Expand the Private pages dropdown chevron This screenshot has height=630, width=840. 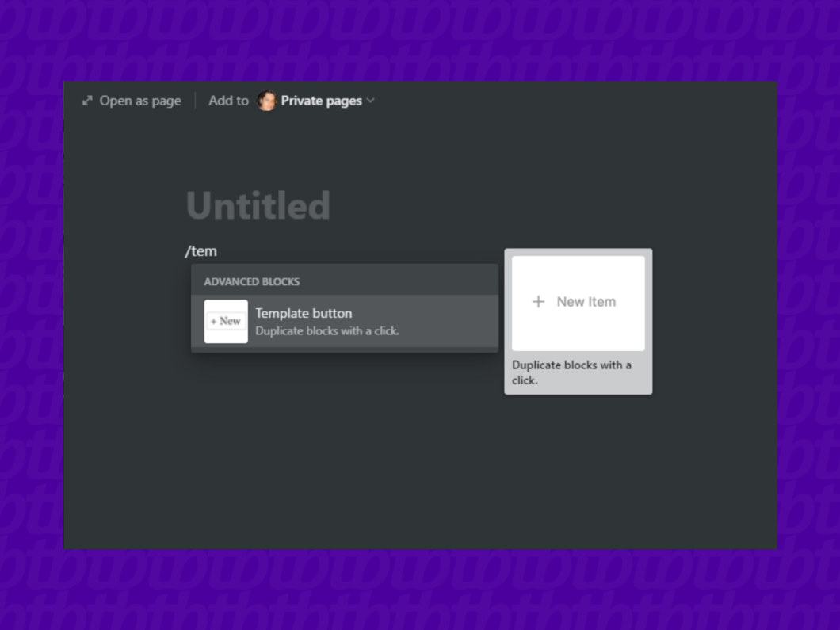371,100
